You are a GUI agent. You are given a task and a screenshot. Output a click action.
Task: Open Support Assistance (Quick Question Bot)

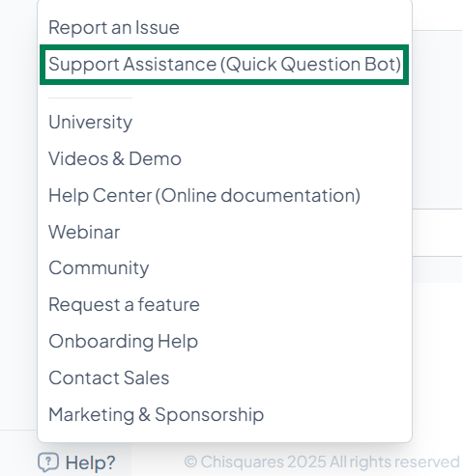224,65
